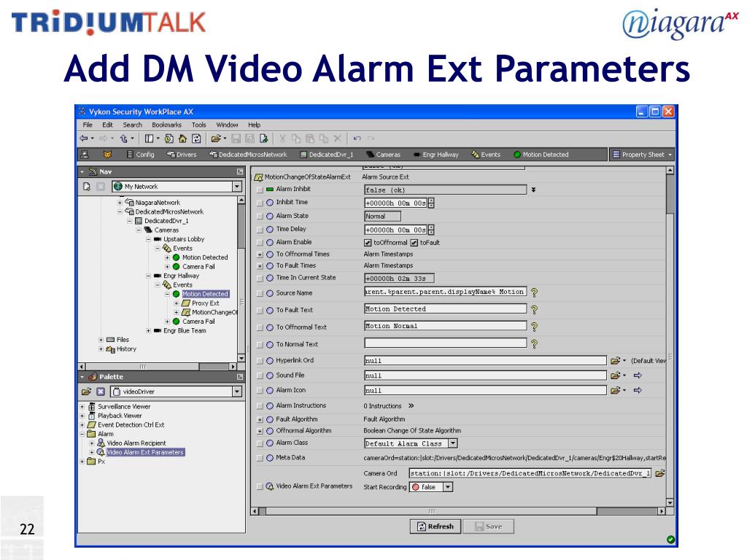
Task: Open the Default Alarm Class dropdown
Action: coord(453,443)
